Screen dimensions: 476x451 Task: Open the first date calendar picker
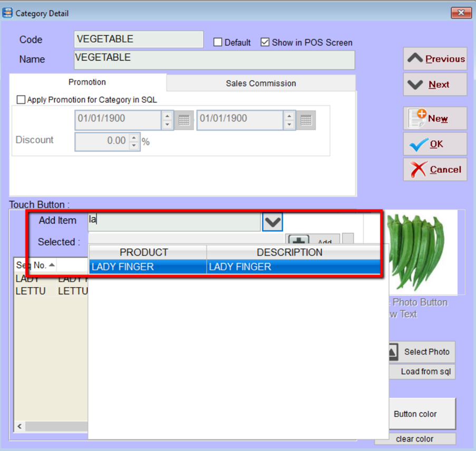coord(183,120)
